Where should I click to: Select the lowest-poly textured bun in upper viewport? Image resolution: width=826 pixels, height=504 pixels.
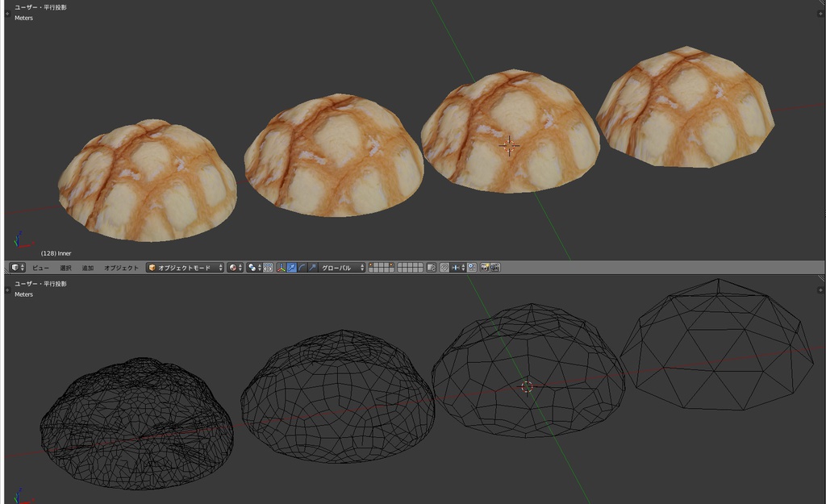(686, 107)
